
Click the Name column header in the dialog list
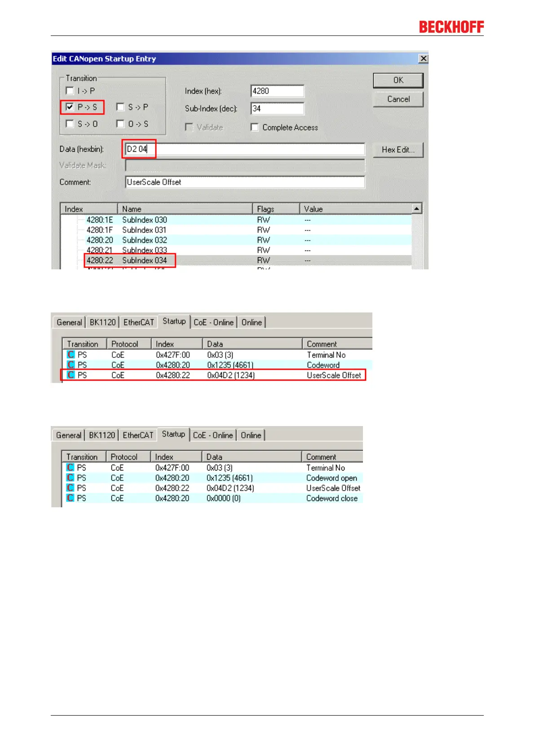(x=185, y=209)
